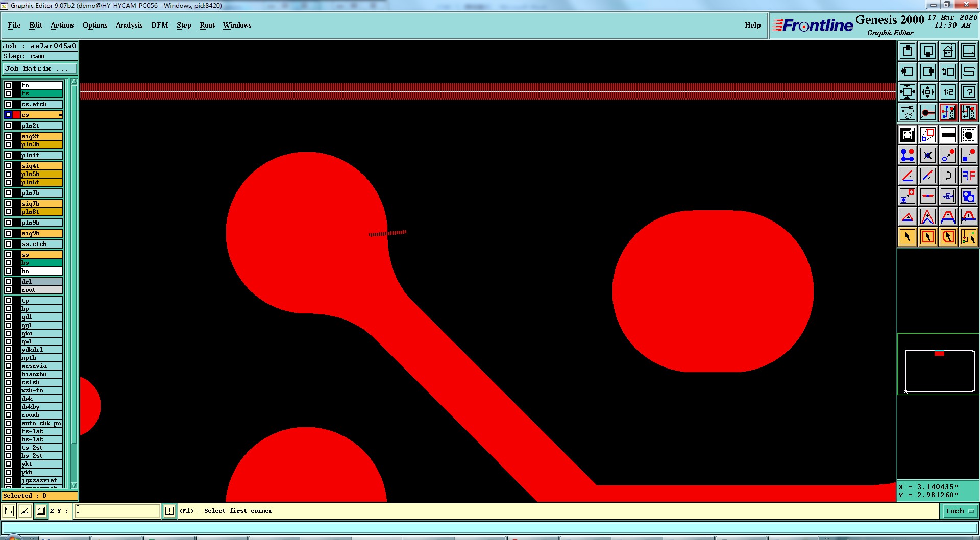Select the red-rectangle arrow selection tool
980x540 pixels.
tap(928, 237)
